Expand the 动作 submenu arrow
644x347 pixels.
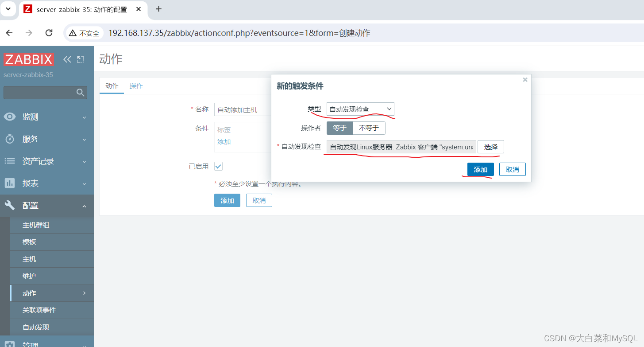coord(84,293)
